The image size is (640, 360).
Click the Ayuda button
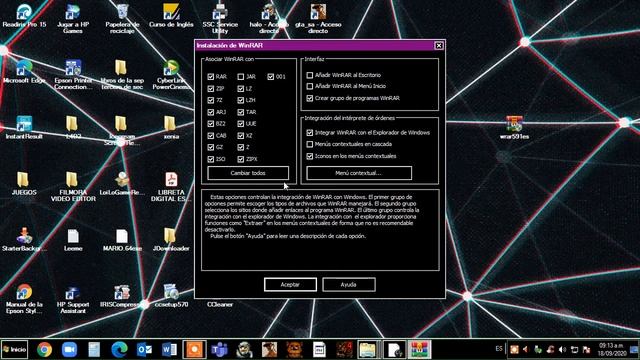(349, 284)
